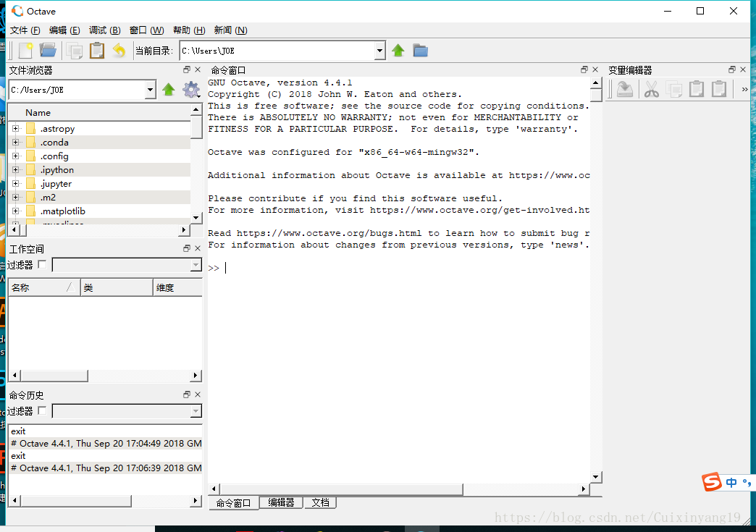Open workspace filter dropdown
The width and height of the screenshot is (756, 532).
coord(196,265)
